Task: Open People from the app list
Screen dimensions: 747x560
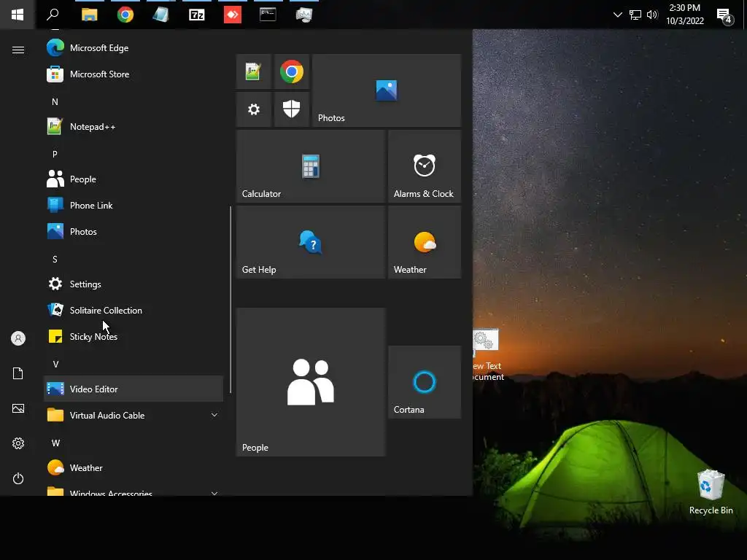Action: [133, 179]
